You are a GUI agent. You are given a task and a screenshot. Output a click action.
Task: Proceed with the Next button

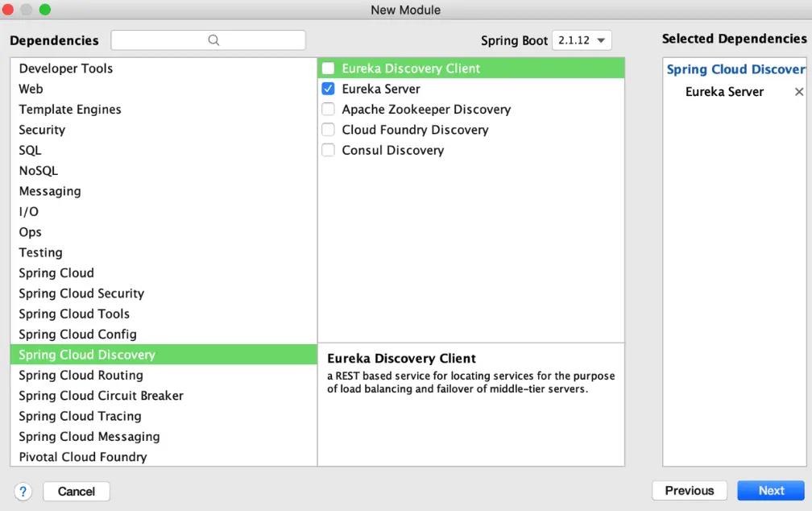pos(771,490)
